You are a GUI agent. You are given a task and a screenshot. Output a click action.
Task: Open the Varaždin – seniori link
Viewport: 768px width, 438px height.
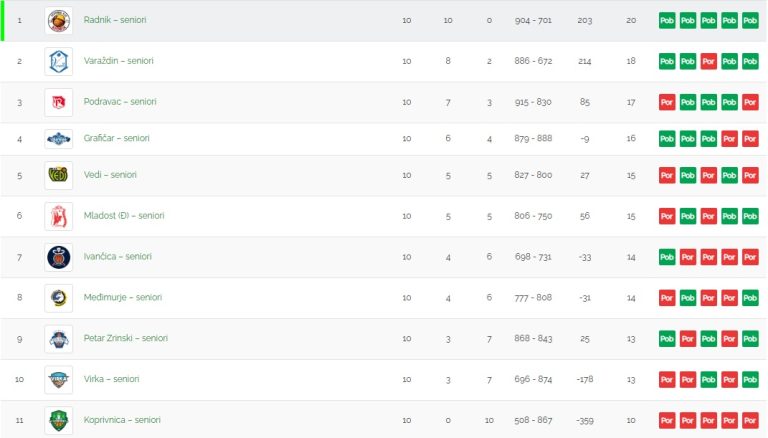point(119,61)
